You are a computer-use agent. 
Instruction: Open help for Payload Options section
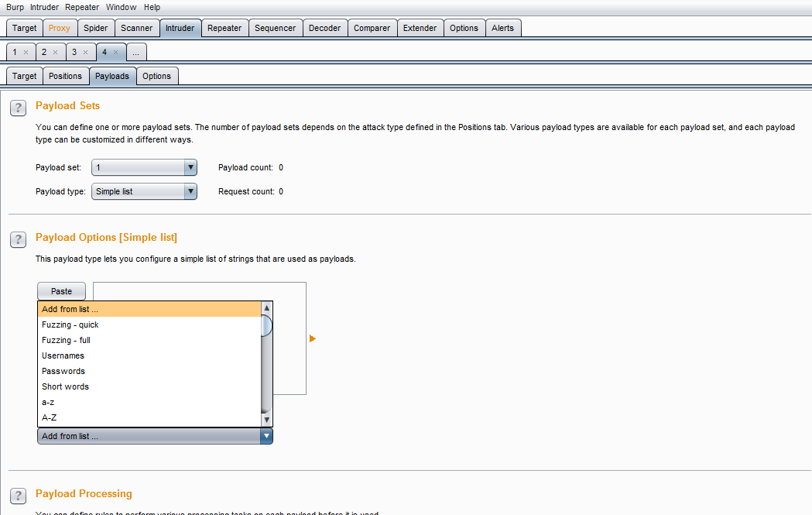tap(18, 239)
